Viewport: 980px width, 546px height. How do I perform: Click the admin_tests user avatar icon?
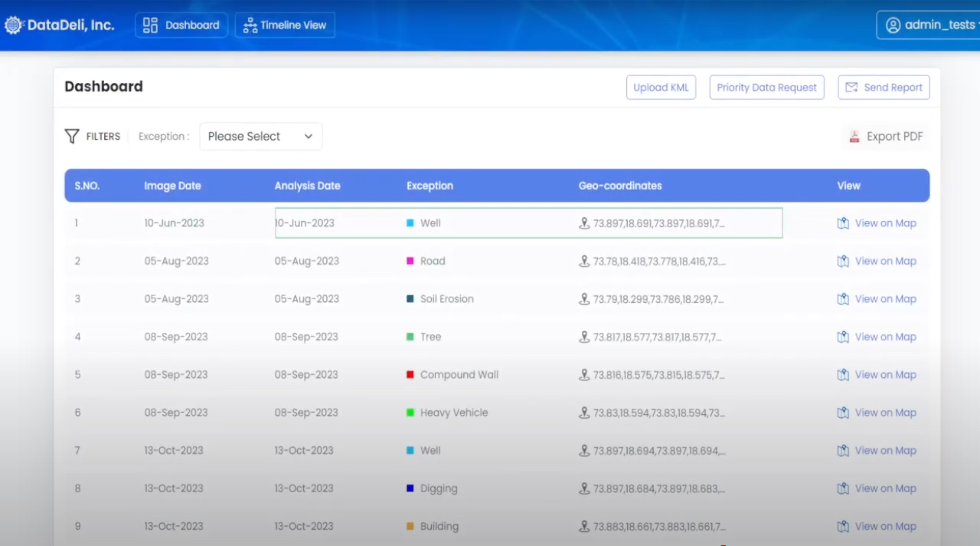pos(893,25)
